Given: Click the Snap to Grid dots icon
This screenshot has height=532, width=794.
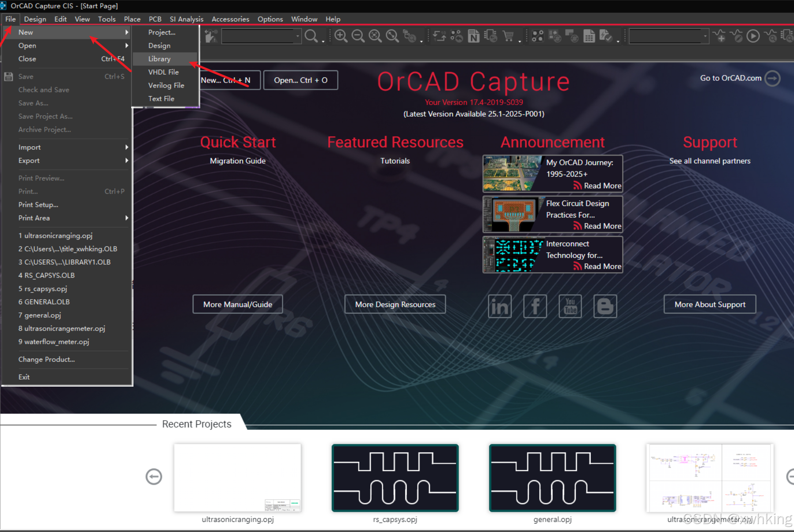Looking at the screenshot, I should point(538,36).
